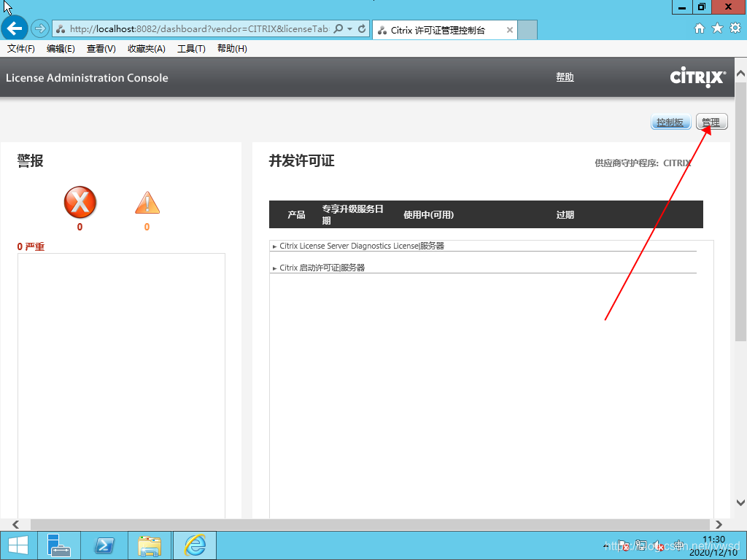Open the address bar search dropdown arrow
Image resolution: width=747 pixels, height=560 pixels.
pos(349,29)
